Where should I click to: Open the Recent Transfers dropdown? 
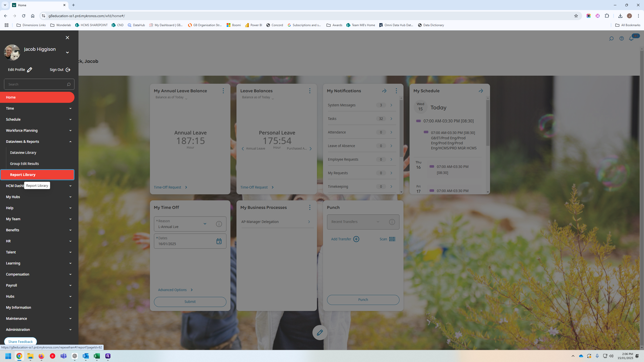[378, 222]
